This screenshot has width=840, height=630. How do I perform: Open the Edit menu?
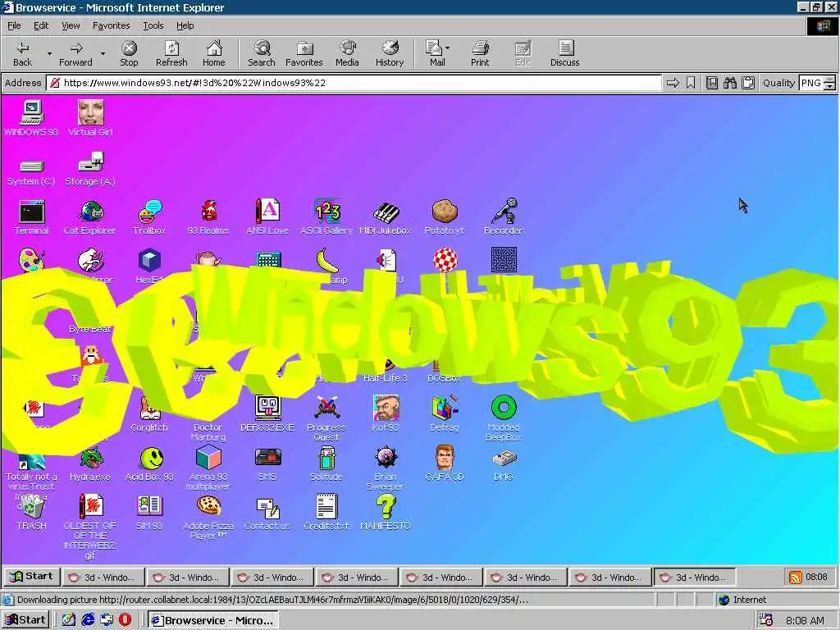click(41, 25)
